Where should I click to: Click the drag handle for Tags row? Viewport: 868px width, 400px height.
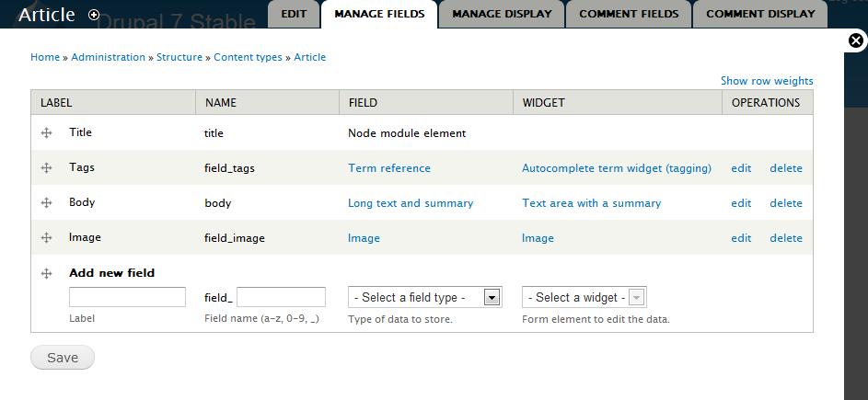click(x=47, y=167)
